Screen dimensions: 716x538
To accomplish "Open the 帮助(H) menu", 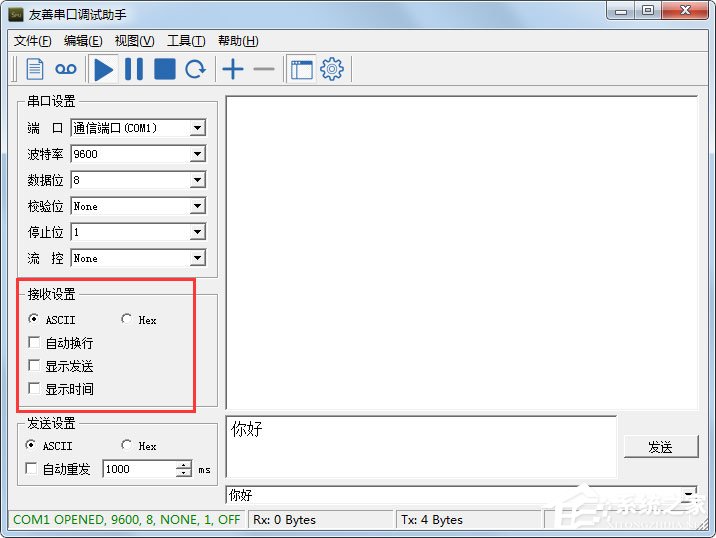I will (x=238, y=41).
